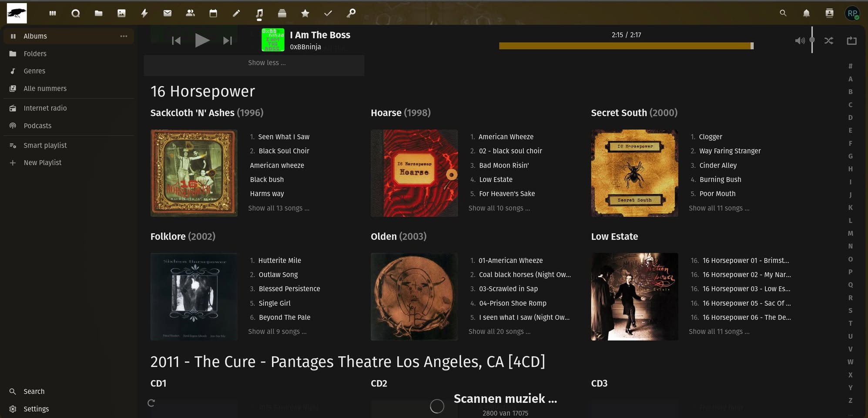Image resolution: width=868 pixels, height=418 pixels.
Task: Jump to letter M in alphabet navigation
Action: coord(850,233)
